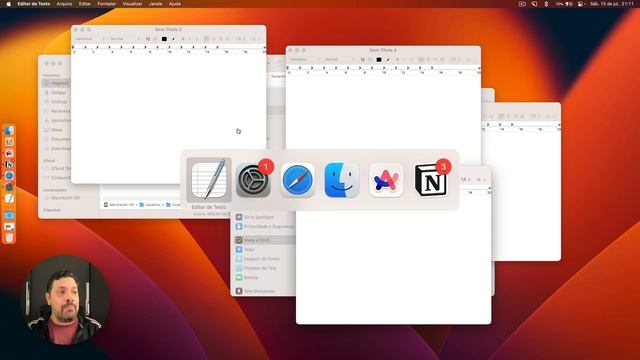Select Mesa e Dock in System Settings sidebar
Image resolution: width=640 pixels, height=360 pixels.
pyautogui.click(x=265, y=240)
